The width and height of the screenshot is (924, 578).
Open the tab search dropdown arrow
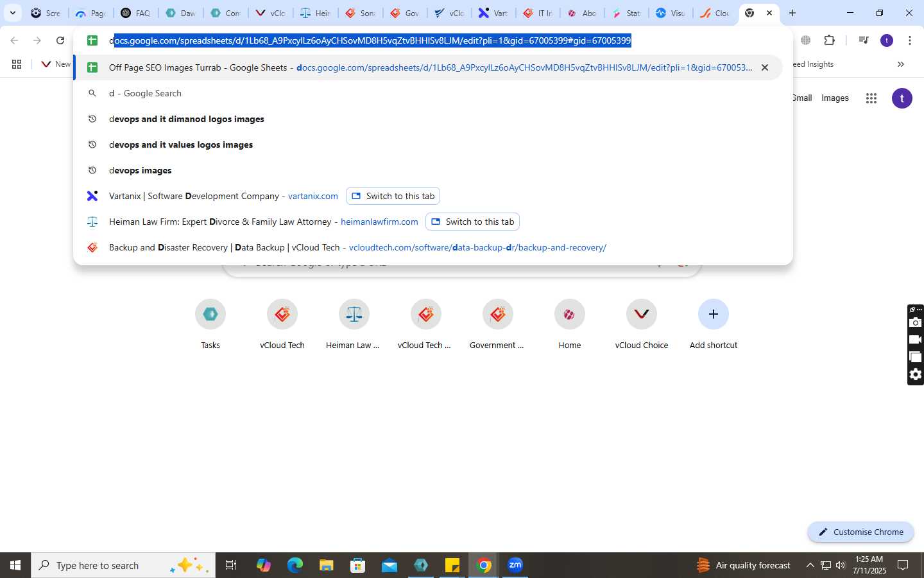13,13
